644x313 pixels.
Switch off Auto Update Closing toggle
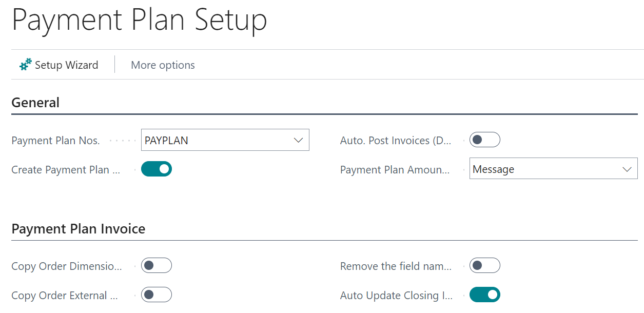pyautogui.click(x=484, y=295)
